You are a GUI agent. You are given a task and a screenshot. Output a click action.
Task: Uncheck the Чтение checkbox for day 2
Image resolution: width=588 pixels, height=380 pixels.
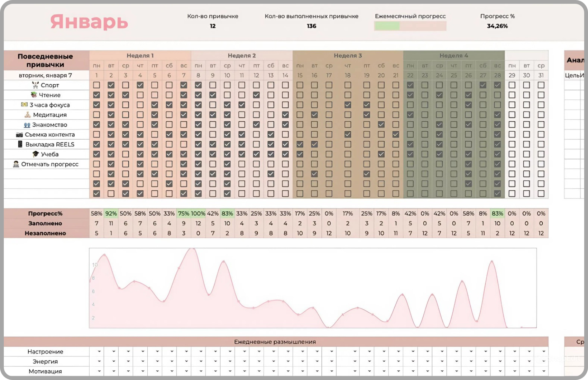click(x=111, y=95)
